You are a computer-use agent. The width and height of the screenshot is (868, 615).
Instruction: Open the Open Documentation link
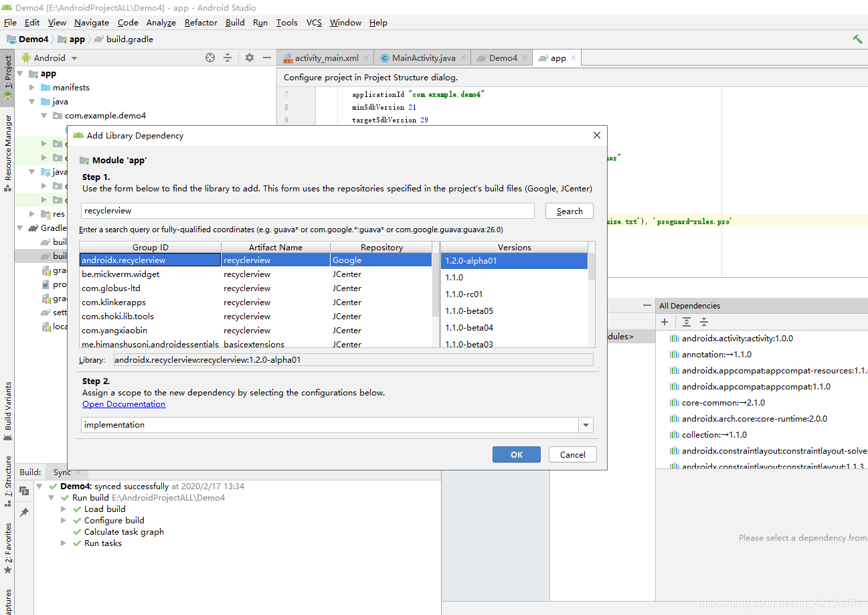[123, 404]
